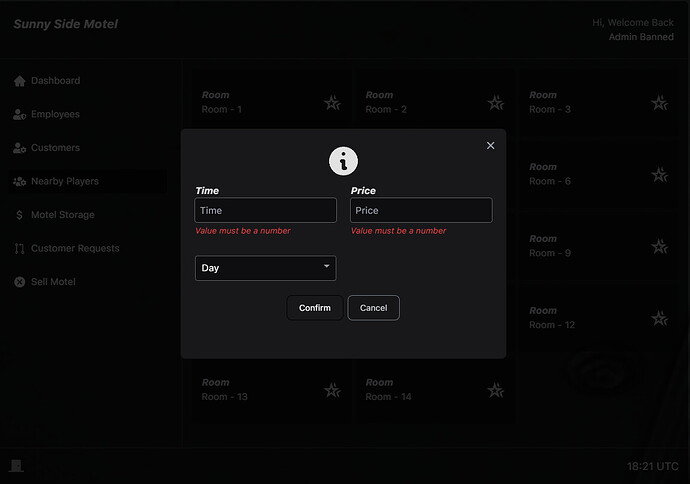Screen dimensions: 690x484
Task: Click the Nearby Players group icon
Action: (19, 181)
